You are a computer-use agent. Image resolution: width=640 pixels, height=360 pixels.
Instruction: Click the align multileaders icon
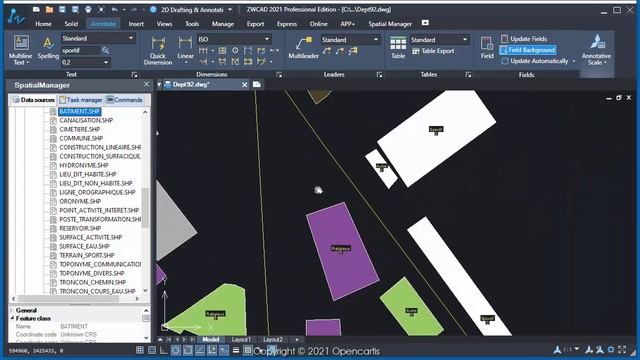[353, 51]
